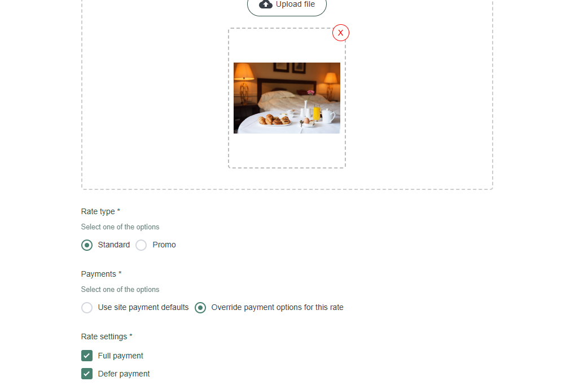Click the Use site payment defaults label
This screenshot has height=390, width=588.
click(x=143, y=307)
